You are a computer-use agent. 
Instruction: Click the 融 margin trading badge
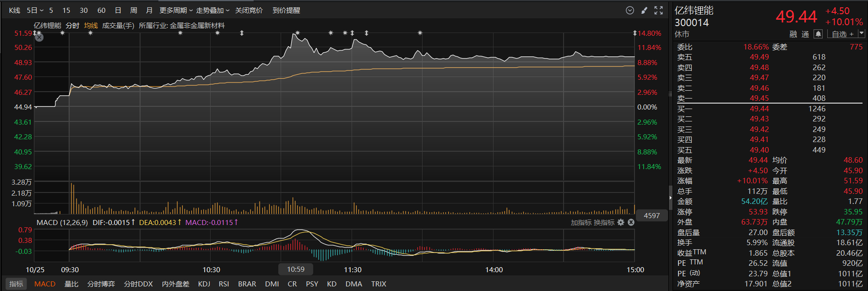pos(793,34)
